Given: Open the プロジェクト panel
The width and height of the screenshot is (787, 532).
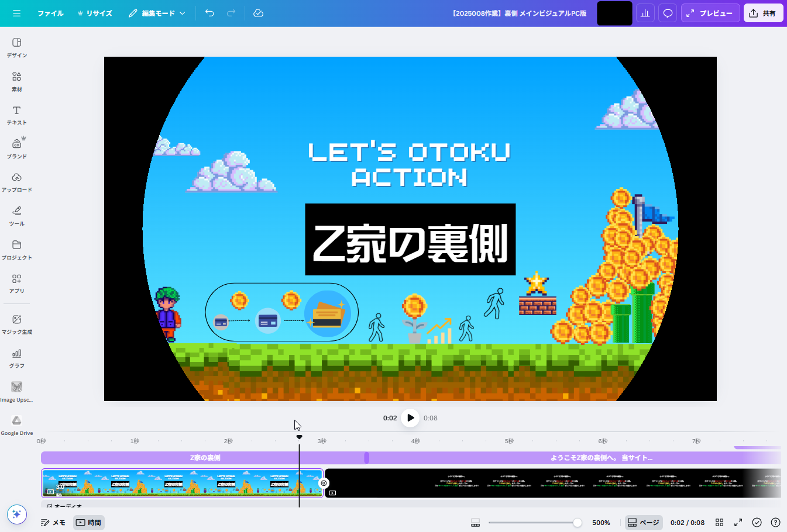Looking at the screenshot, I should click(x=17, y=250).
